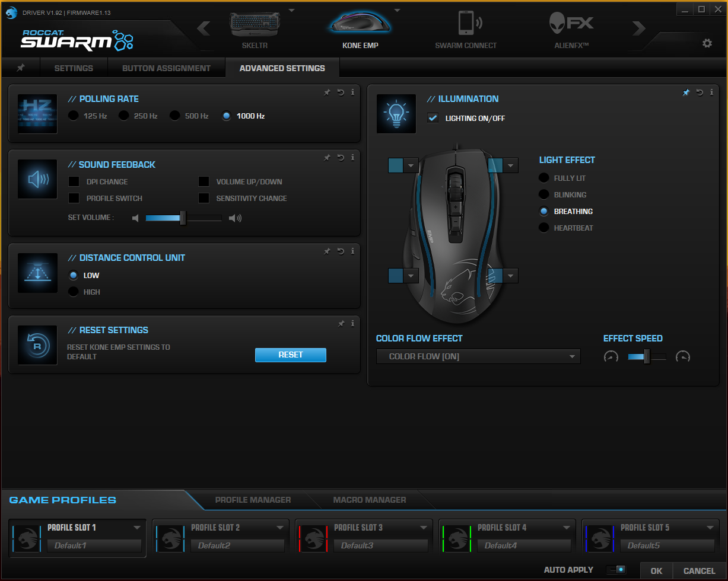Open the Swarm Connect phone icon
728x581 pixels.
point(469,23)
